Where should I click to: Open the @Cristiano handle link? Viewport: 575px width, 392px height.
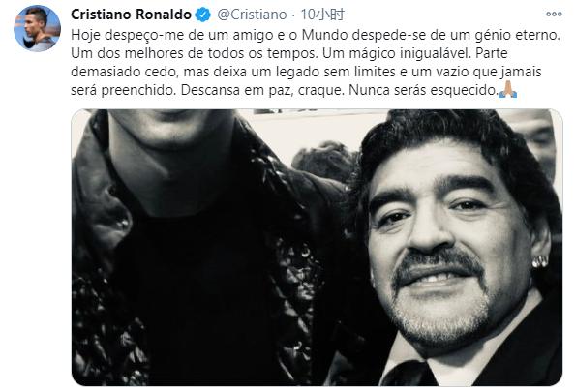[x=252, y=15]
